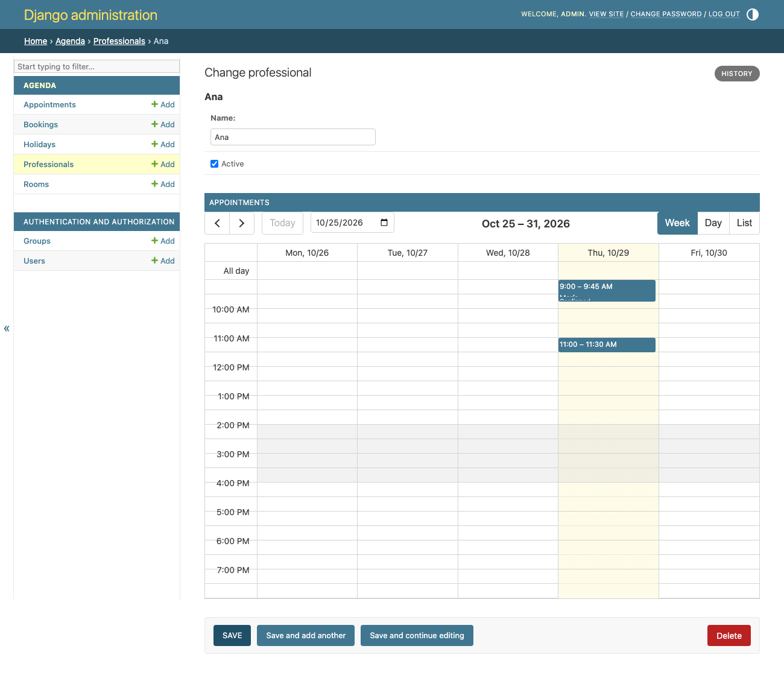Screen dimensions: 784x678
Task: Switch calendar to Week view
Action: pos(677,223)
